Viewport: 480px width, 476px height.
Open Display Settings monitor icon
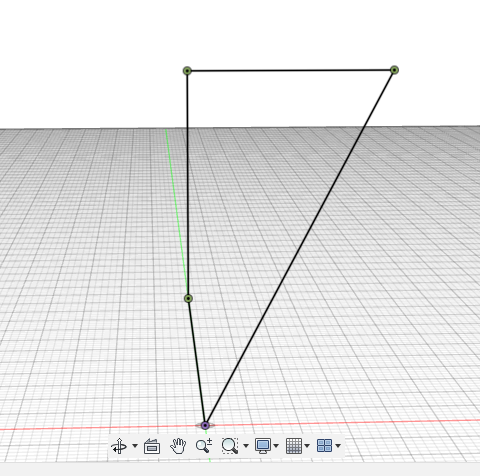(x=263, y=446)
